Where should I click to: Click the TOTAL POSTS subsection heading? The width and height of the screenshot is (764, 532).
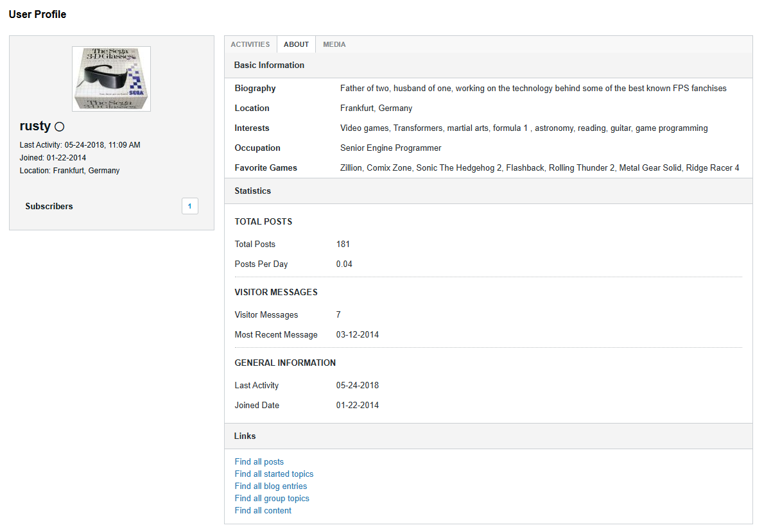point(263,221)
